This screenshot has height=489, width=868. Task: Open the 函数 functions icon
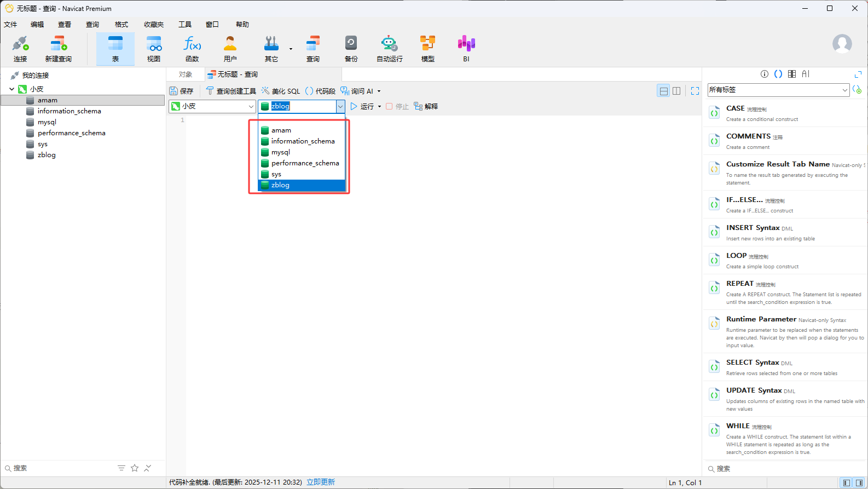pyautogui.click(x=192, y=49)
